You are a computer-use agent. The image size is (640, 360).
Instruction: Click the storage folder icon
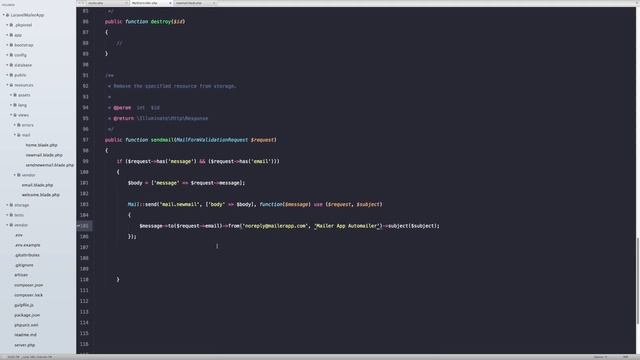(x=11, y=205)
